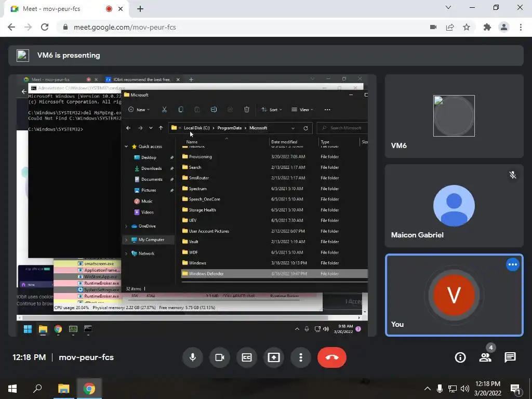Leave the call with red hang-up button

[332, 357]
